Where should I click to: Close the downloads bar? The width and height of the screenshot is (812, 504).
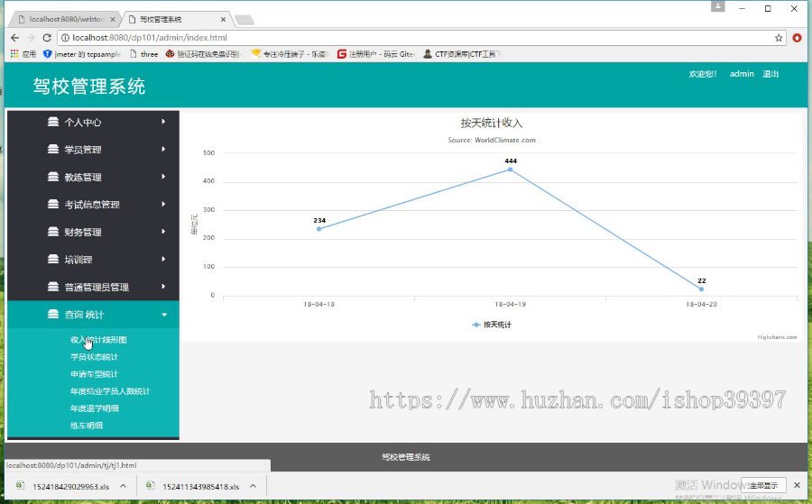(797, 485)
